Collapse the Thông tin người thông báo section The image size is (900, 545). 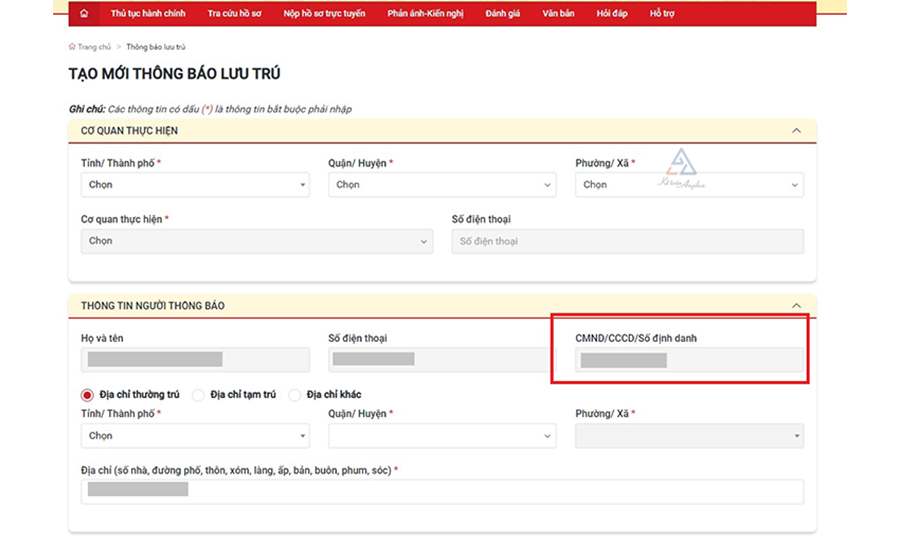pos(796,306)
